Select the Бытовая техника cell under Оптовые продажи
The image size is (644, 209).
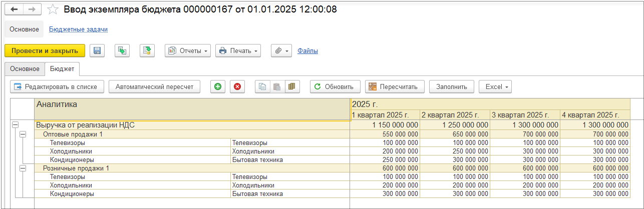[x=290, y=160]
